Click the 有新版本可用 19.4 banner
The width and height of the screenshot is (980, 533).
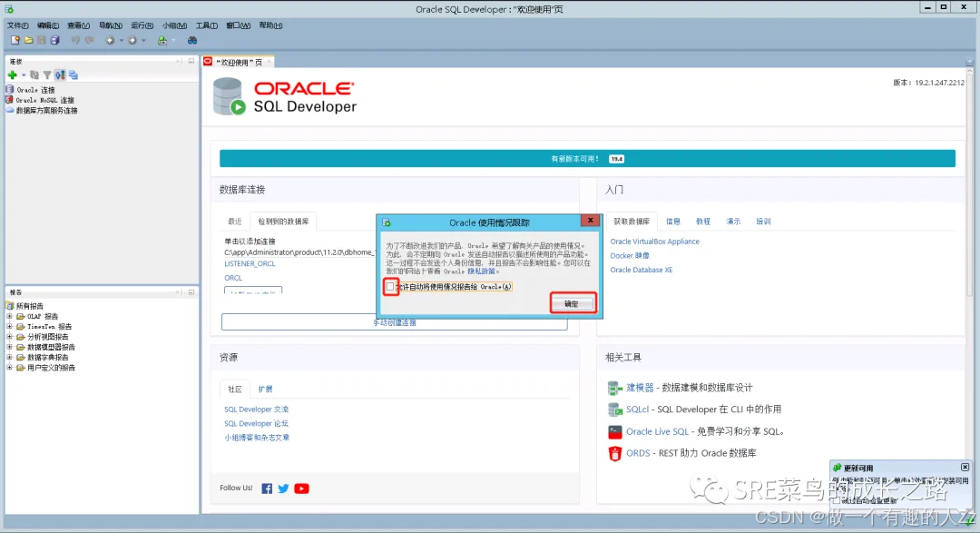click(x=587, y=159)
